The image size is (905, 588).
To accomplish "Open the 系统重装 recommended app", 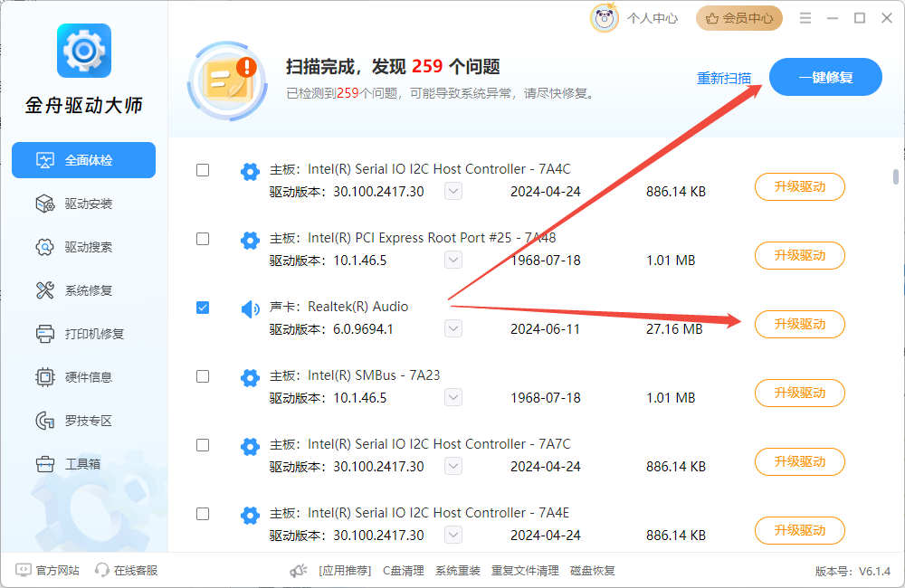I will pyautogui.click(x=458, y=571).
